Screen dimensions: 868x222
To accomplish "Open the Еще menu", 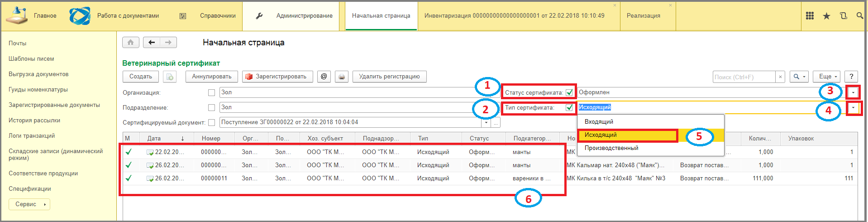I will (827, 77).
